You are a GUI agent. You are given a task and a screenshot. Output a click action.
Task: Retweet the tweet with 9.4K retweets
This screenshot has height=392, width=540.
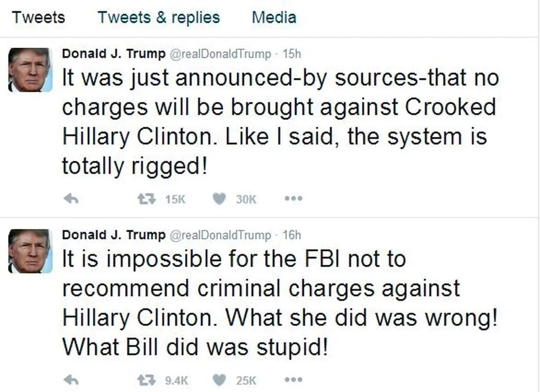click(x=145, y=380)
